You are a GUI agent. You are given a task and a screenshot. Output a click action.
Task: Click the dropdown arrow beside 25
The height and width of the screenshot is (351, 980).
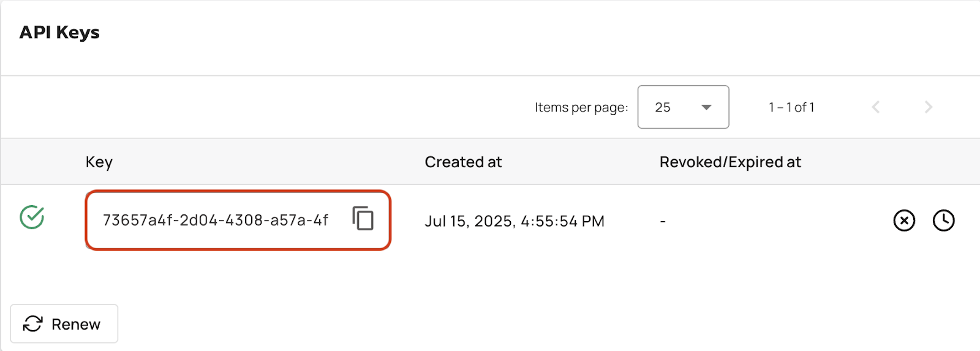click(x=706, y=107)
